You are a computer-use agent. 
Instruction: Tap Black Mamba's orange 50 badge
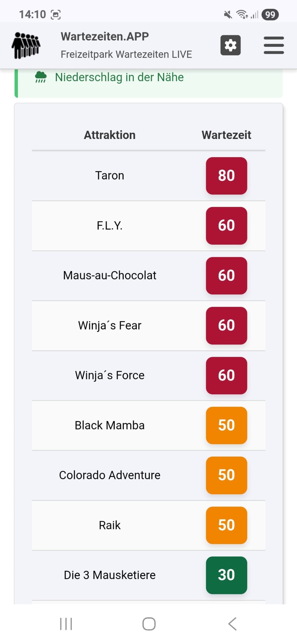coord(226,425)
